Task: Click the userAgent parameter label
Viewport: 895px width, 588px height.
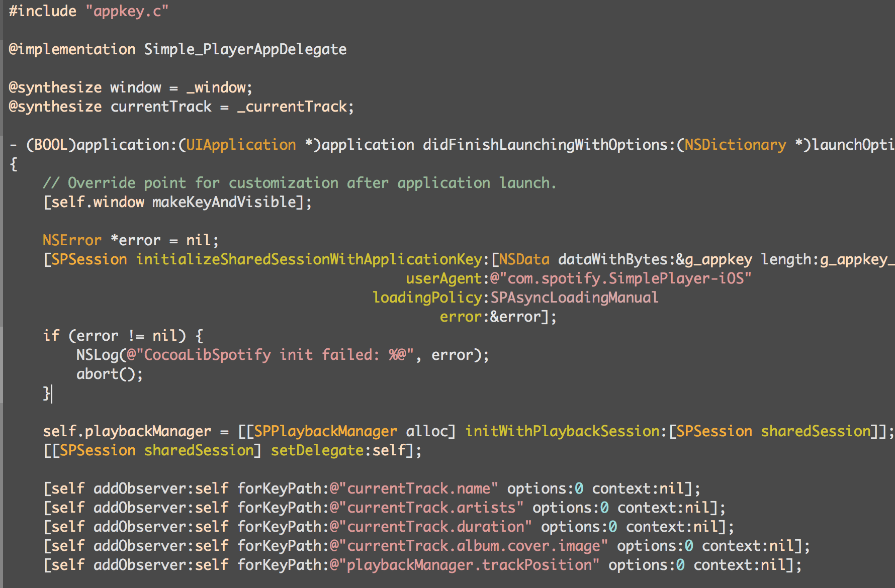Action: click(x=444, y=278)
